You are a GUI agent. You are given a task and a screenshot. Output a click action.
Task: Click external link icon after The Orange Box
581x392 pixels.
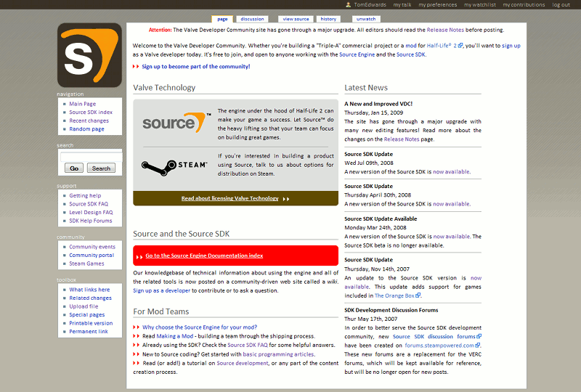(418, 295)
